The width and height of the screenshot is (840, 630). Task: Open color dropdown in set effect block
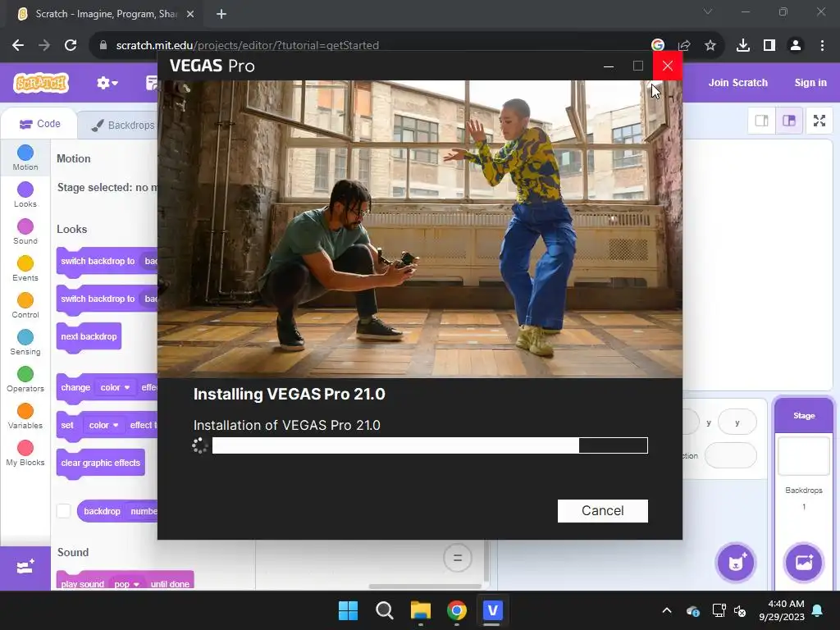point(103,425)
